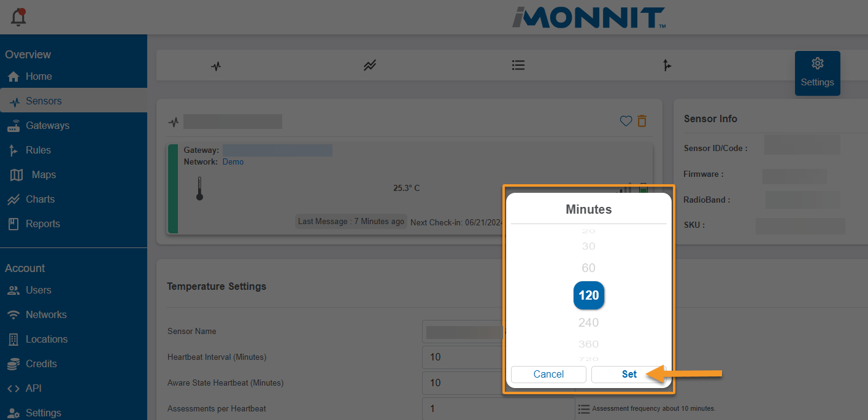Select the sensor details pulse icon
Image resolution: width=868 pixels, height=420 pixels.
tap(216, 65)
